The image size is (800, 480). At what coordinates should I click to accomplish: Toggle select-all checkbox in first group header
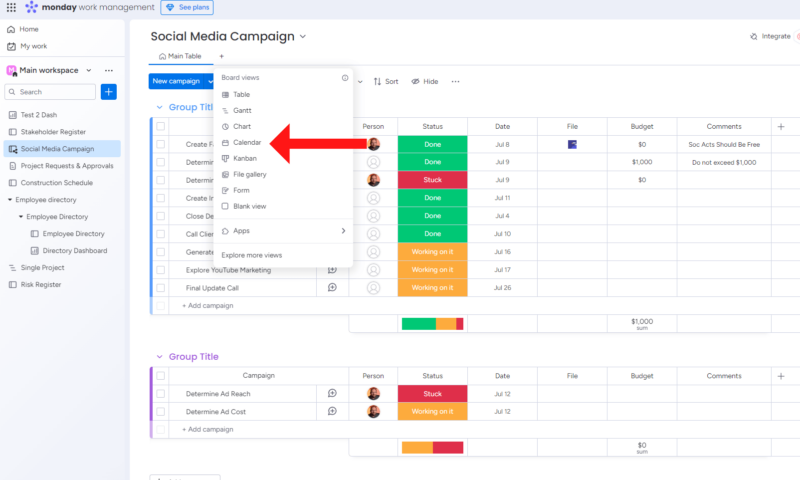coord(161,126)
